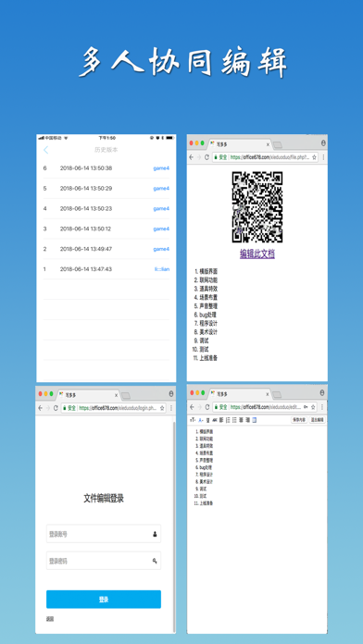
Task: Click the key icon in editor address bar
Action: pos(306,407)
